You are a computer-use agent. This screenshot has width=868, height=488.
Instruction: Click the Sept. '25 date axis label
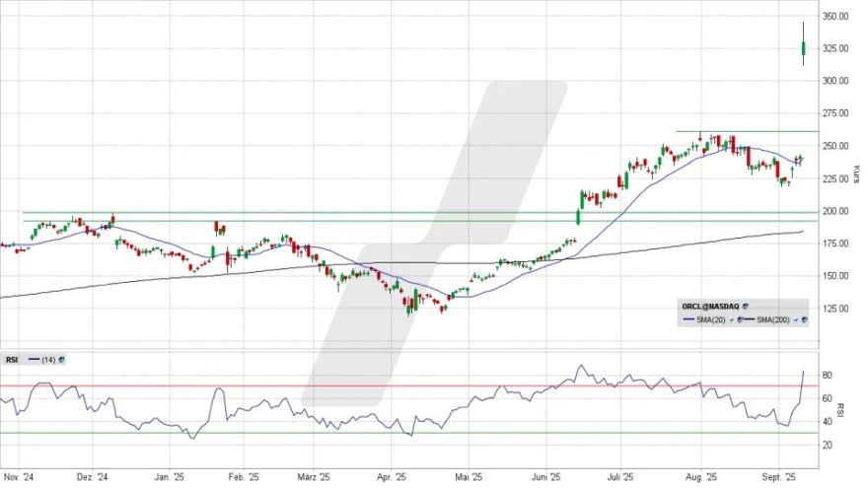tap(778, 478)
